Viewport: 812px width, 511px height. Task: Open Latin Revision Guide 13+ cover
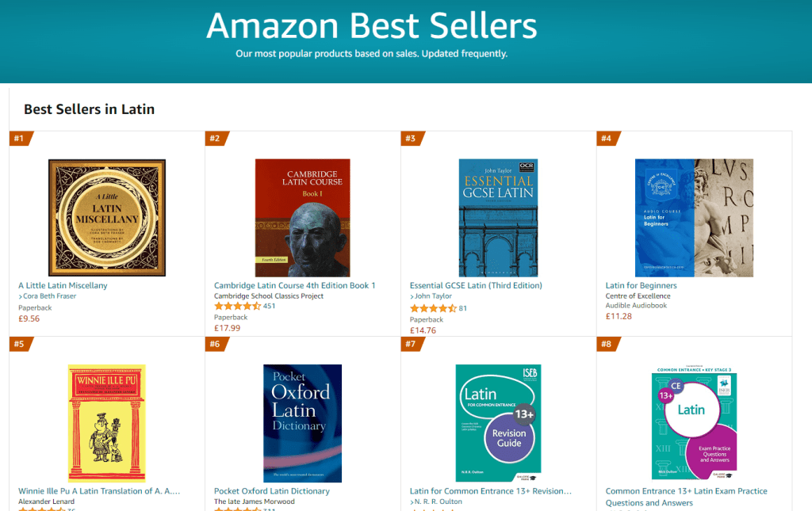coord(498,423)
